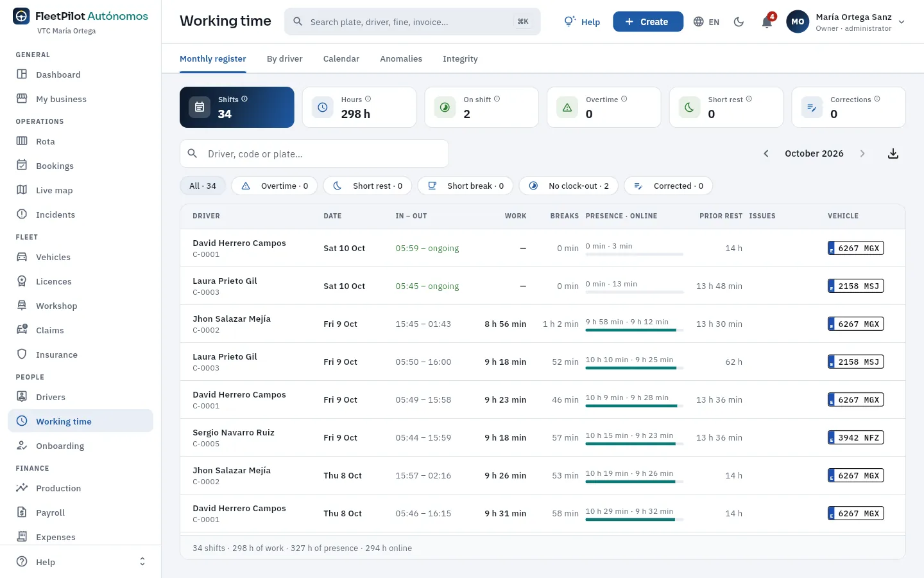Open Sergio Navarro Ruiz driver row
This screenshot has width=924, height=578.
(x=542, y=437)
